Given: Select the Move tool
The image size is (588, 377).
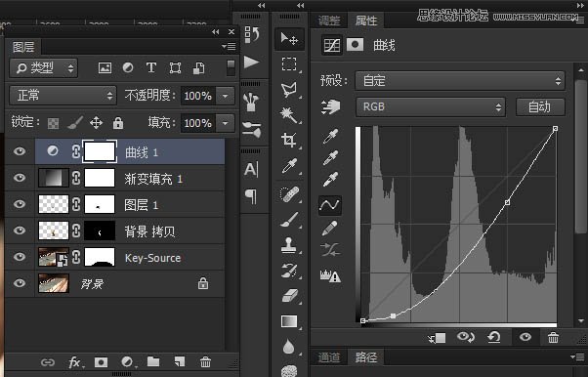Looking at the screenshot, I should 289,39.
